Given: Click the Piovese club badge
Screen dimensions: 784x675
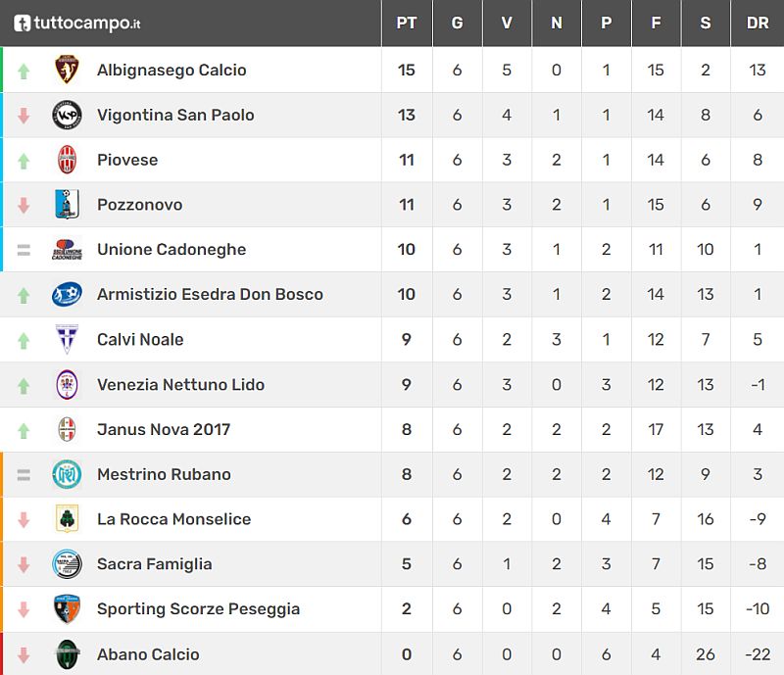Looking at the screenshot, I should click(67, 160).
